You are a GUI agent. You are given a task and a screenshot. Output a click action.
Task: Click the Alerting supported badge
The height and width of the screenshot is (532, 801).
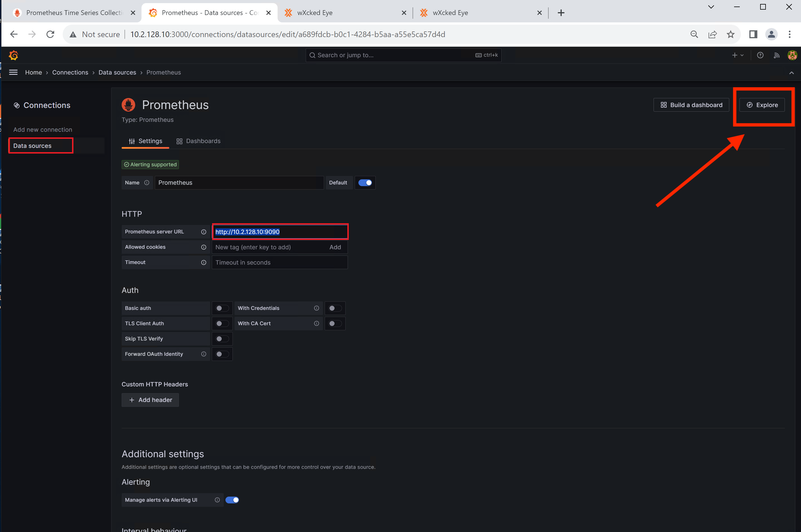(150, 165)
